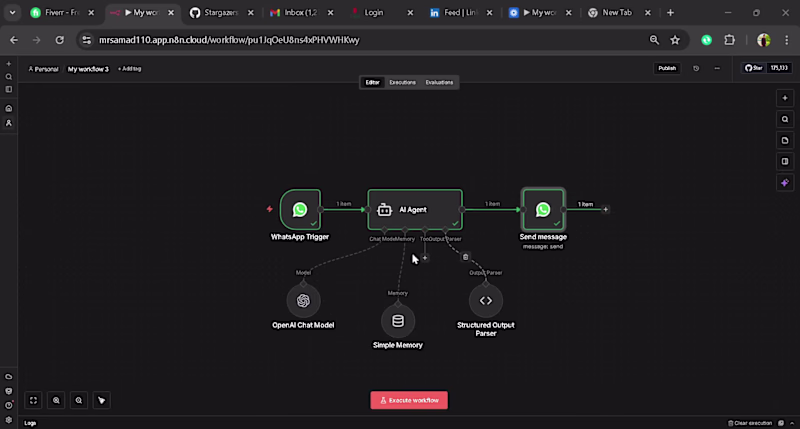Open the Logs panel
This screenshot has width=800, height=429.
coord(30,423)
